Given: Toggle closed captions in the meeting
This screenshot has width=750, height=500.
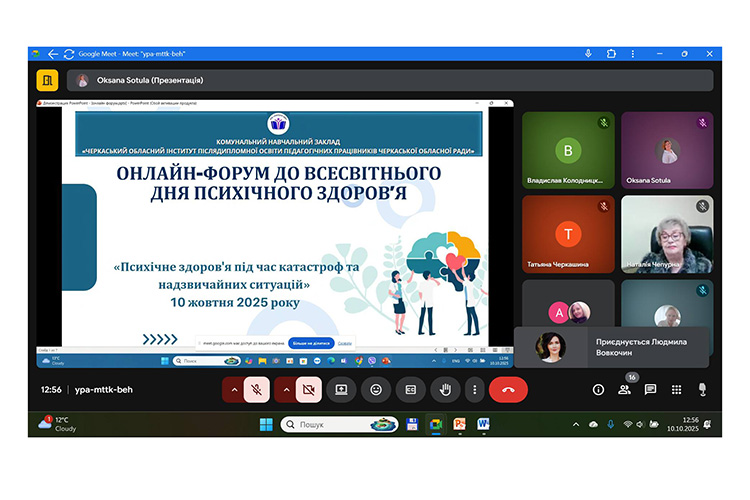Looking at the screenshot, I should (x=410, y=389).
